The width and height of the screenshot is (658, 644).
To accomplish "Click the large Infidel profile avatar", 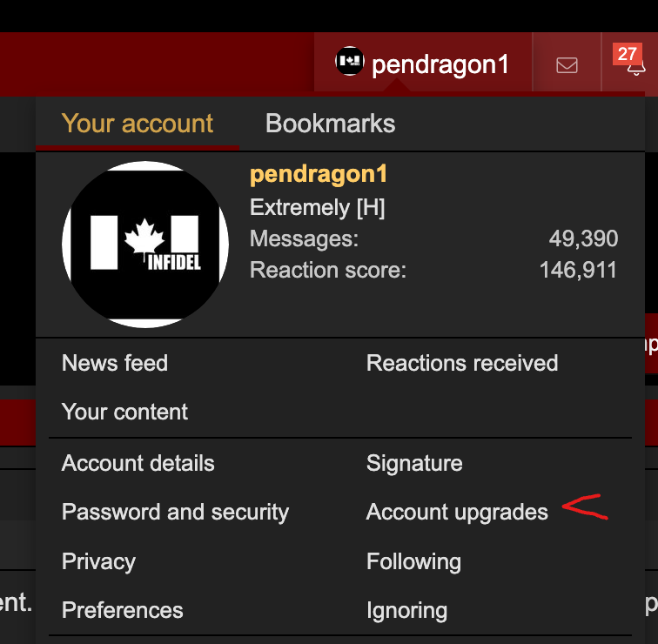I will [145, 245].
